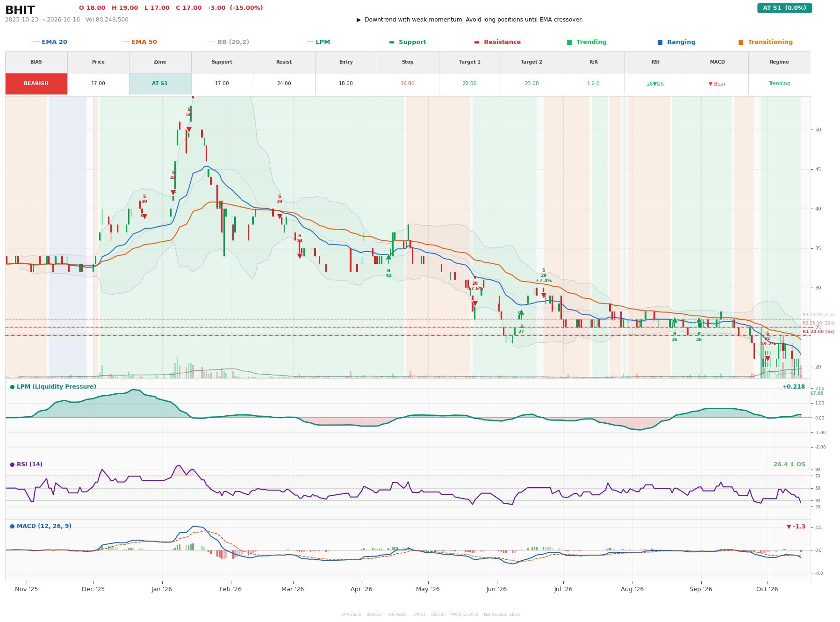840x622 pixels.
Task: Click the MACD reading -1.3
Action: pos(796,527)
